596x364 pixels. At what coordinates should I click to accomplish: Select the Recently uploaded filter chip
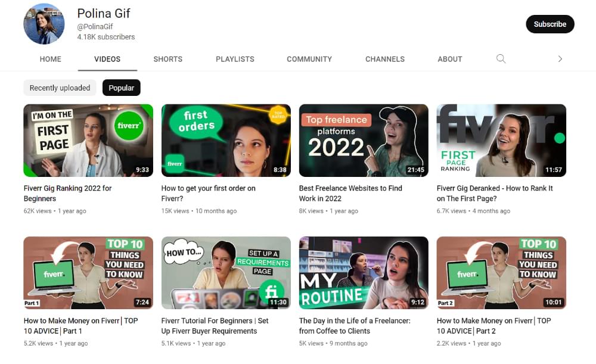[60, 88]
